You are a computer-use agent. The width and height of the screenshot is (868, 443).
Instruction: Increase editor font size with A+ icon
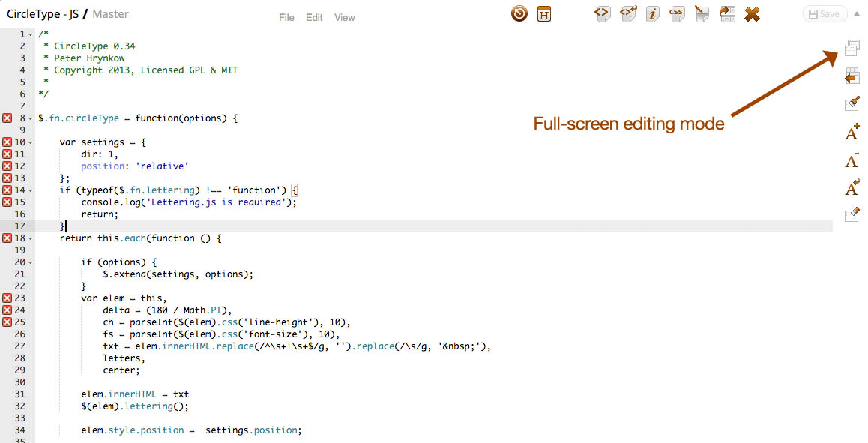[x=852, y=132]
